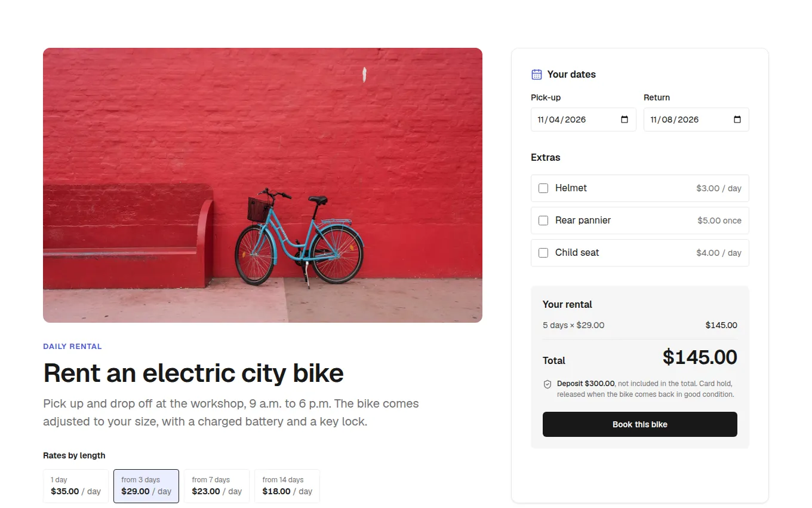The image size is (812, 508).
Task: Enable the Rear pannier extra
Action: pos(543,221)
